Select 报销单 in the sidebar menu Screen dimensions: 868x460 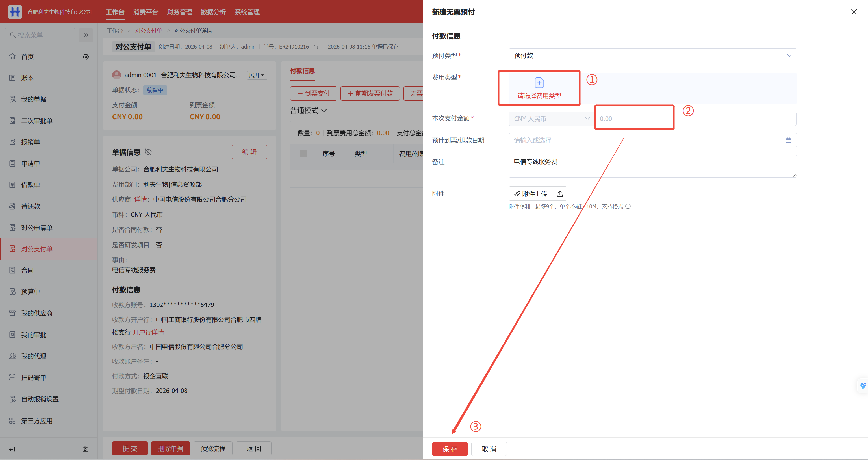(x=30, y=142)
